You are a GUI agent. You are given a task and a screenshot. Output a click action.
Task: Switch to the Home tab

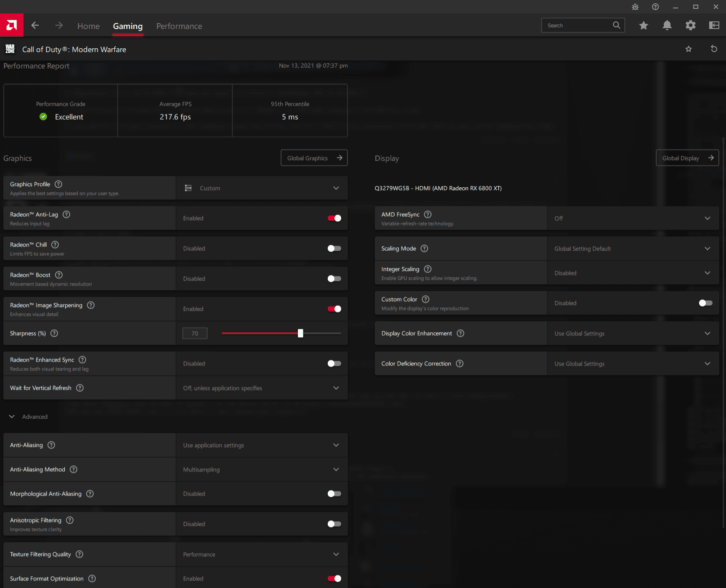[88, 26]
